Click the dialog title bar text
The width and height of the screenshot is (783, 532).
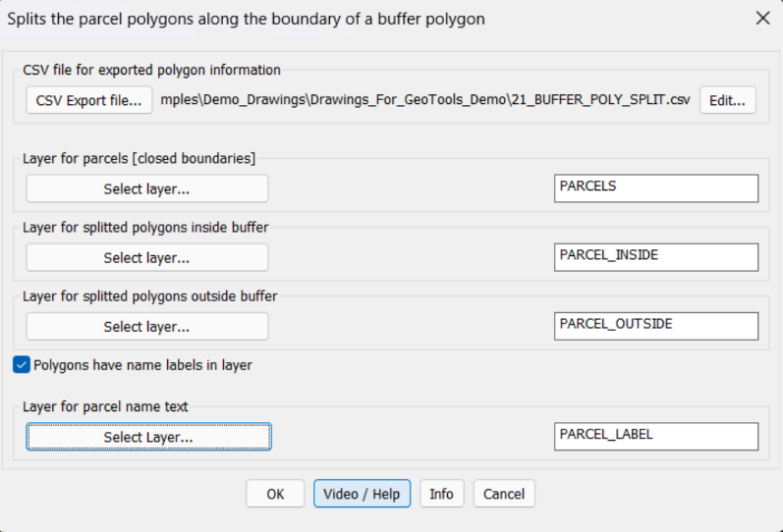point(246,19)
